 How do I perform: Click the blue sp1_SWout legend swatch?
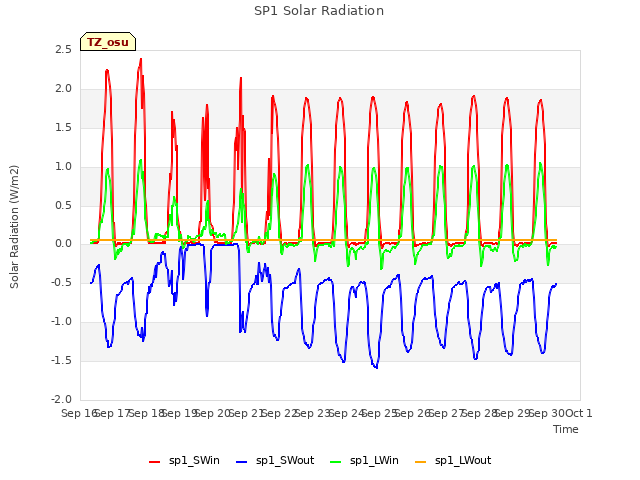tap(242, 462)
